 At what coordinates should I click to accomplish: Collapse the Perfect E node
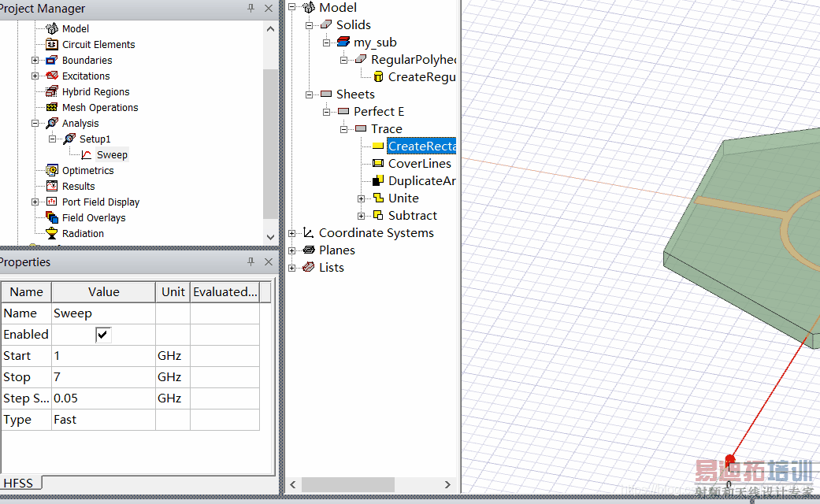coord(326,112)
